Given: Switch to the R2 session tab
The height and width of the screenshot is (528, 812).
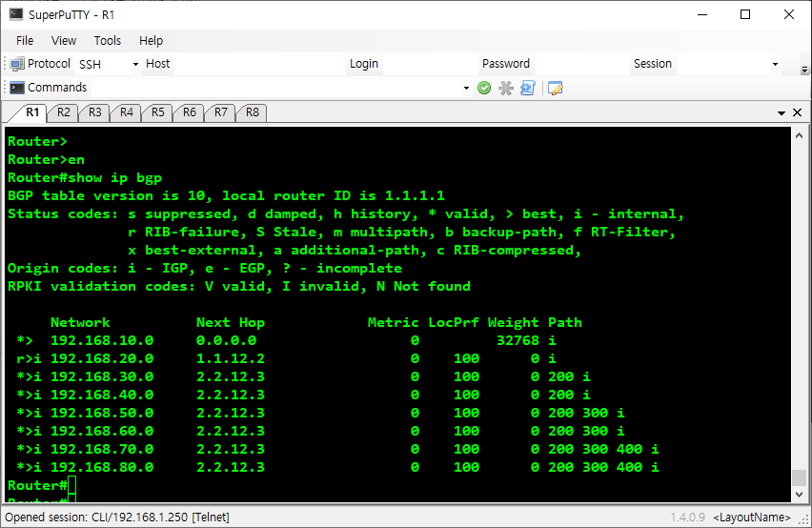Looking at the screenshot, I should click(x=63, y=112).
